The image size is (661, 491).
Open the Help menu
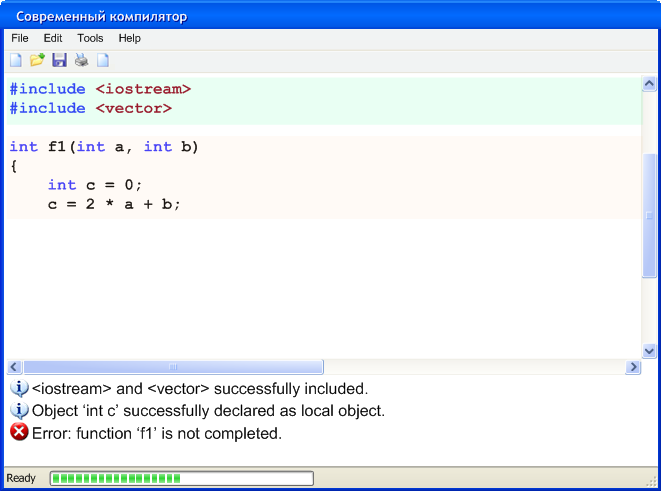pos(129,38)
